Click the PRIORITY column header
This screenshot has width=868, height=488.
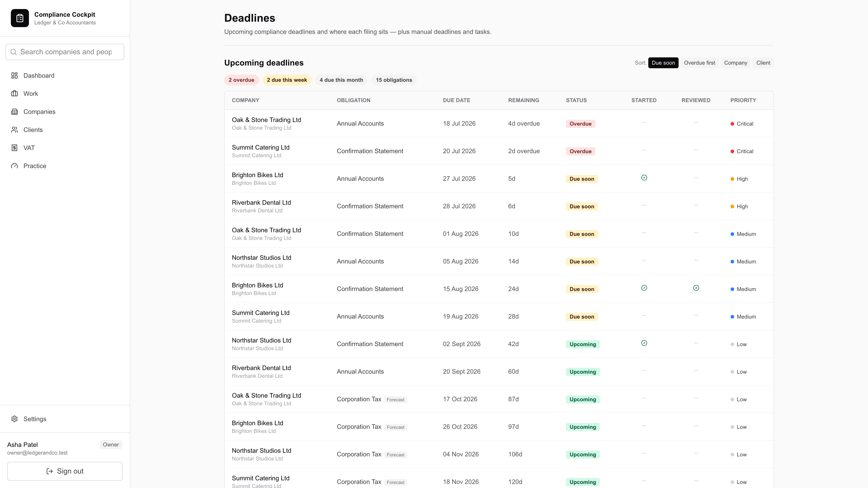[743, 100]
